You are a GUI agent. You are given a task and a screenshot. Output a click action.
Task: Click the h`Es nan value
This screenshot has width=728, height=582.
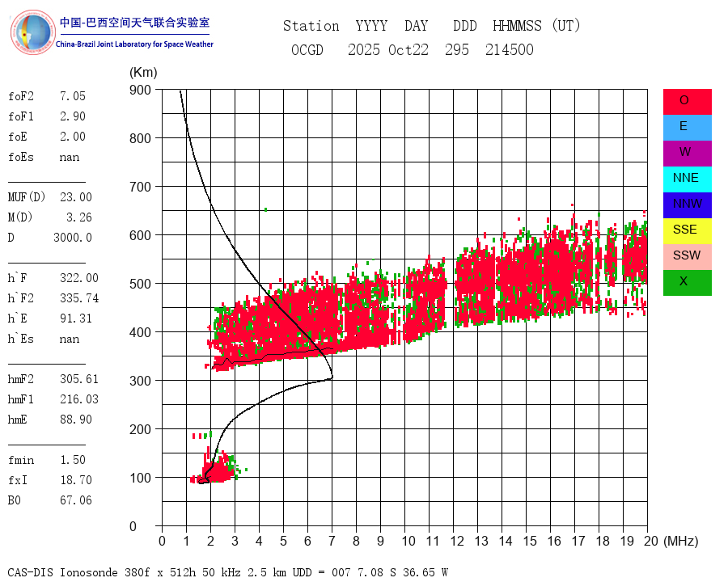point(70,339)
